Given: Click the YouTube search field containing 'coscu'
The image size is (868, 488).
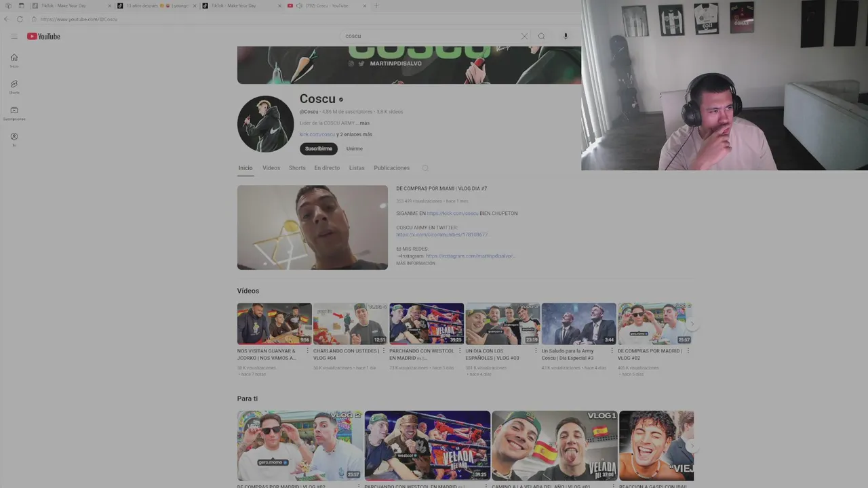Looking at the screenshot, I should click(x=431, y=36).
